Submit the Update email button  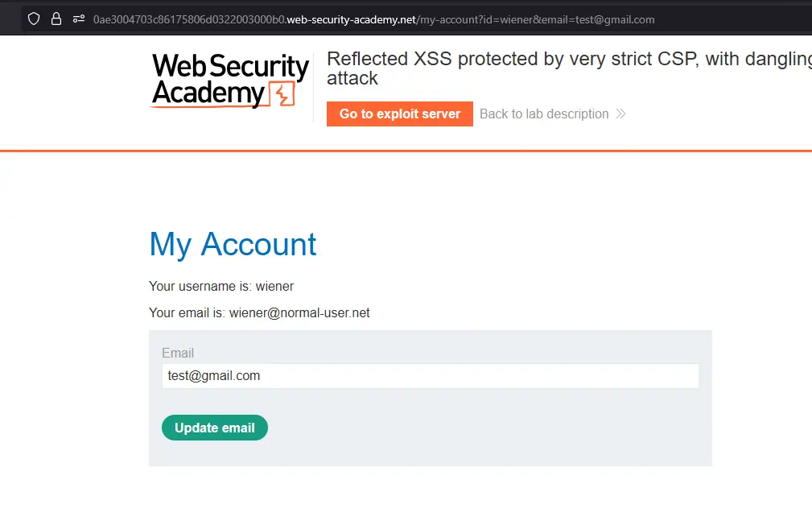pyautogui.click(x=215, y=428)
